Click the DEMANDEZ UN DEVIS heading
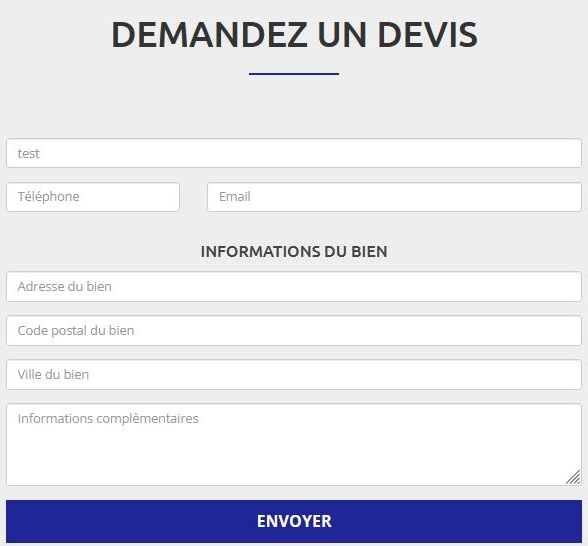 click(x=294, y=34)
